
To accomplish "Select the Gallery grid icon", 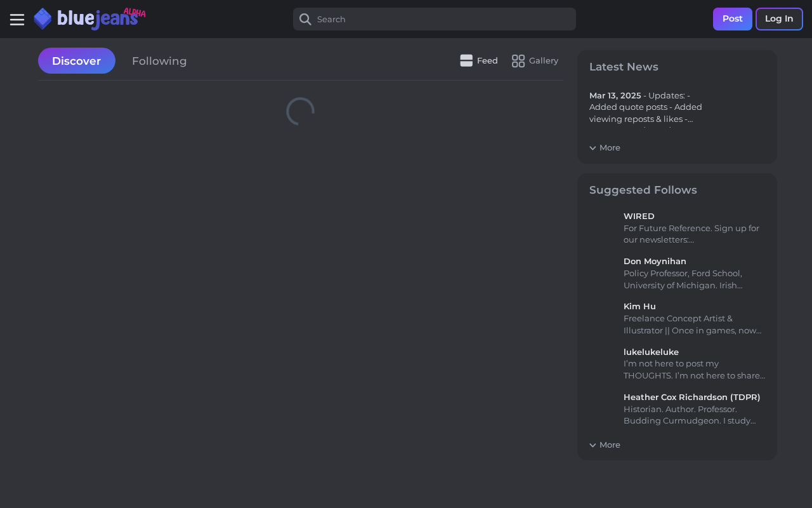I will pos(518,61).
